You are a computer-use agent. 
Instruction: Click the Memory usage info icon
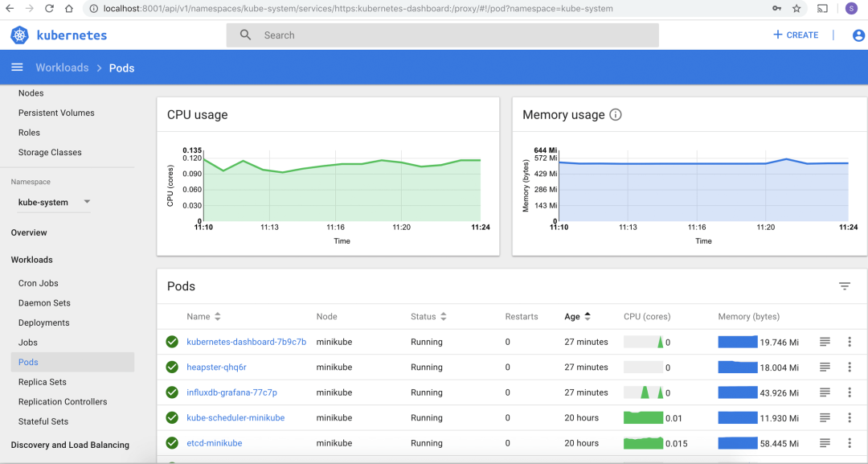point(615,115)
